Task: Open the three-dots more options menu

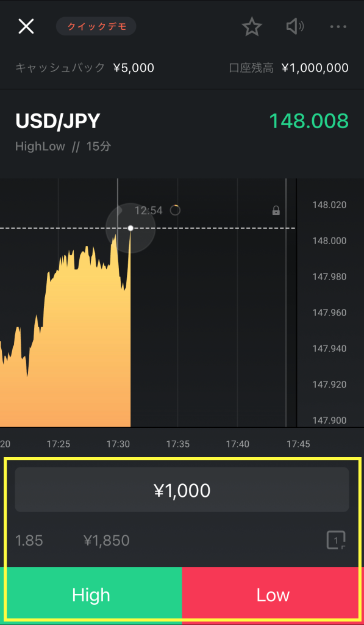Action: pyautogui.click(x=338, y=27)
